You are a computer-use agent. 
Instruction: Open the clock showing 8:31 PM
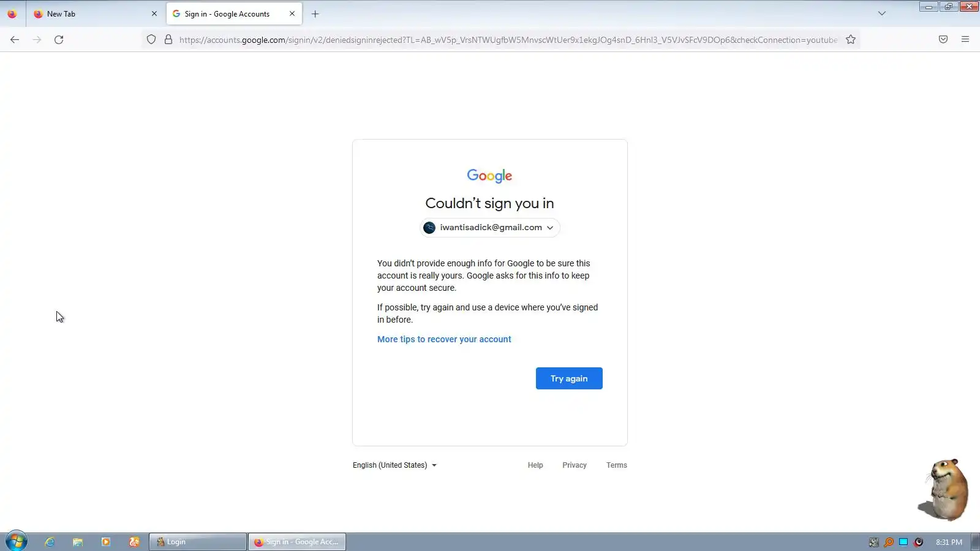(949, 542)
